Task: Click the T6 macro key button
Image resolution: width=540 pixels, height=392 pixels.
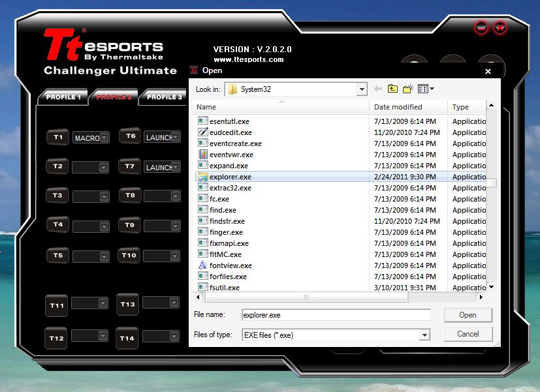Action: click(x=130, y=136)
